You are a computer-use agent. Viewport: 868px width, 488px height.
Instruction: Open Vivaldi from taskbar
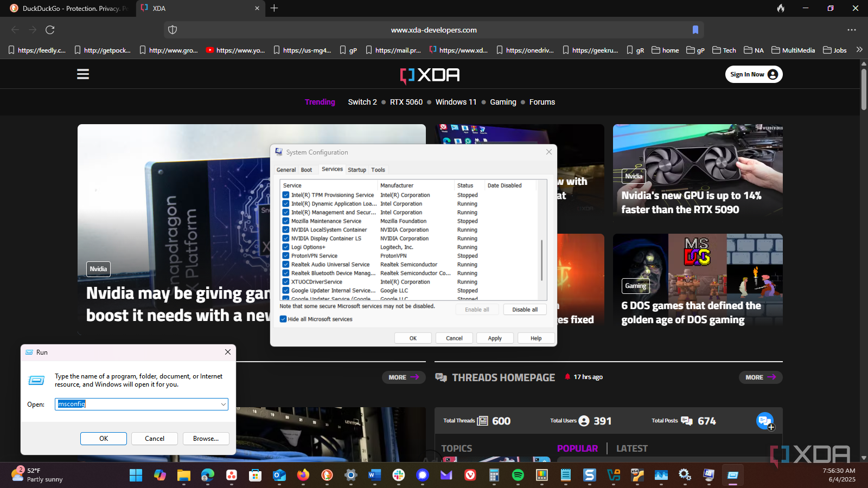470,476
